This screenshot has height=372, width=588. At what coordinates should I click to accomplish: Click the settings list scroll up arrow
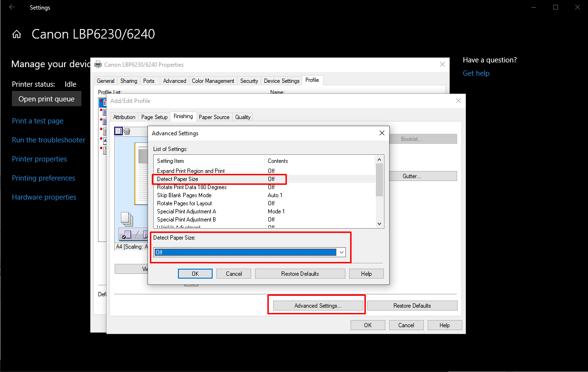(x=379, y=160)
